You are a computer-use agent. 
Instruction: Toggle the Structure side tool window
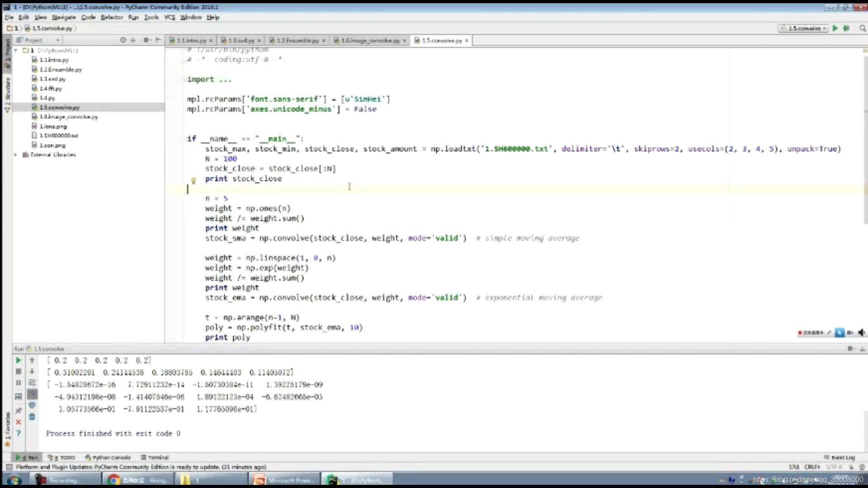click(7, 95)
